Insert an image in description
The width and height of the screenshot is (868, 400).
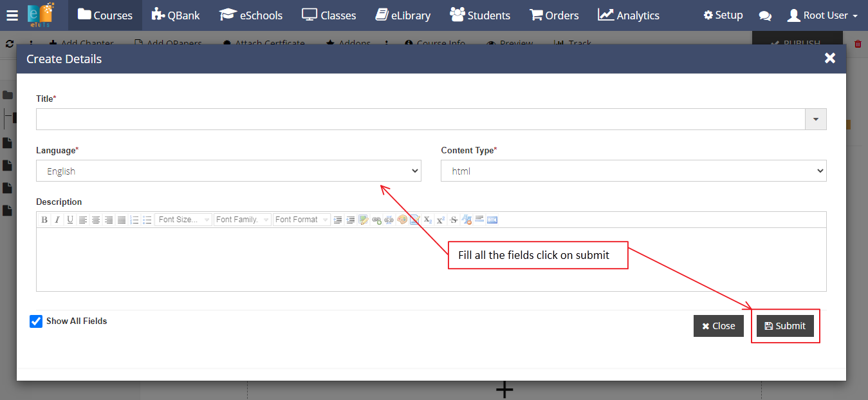click(363, 220)
